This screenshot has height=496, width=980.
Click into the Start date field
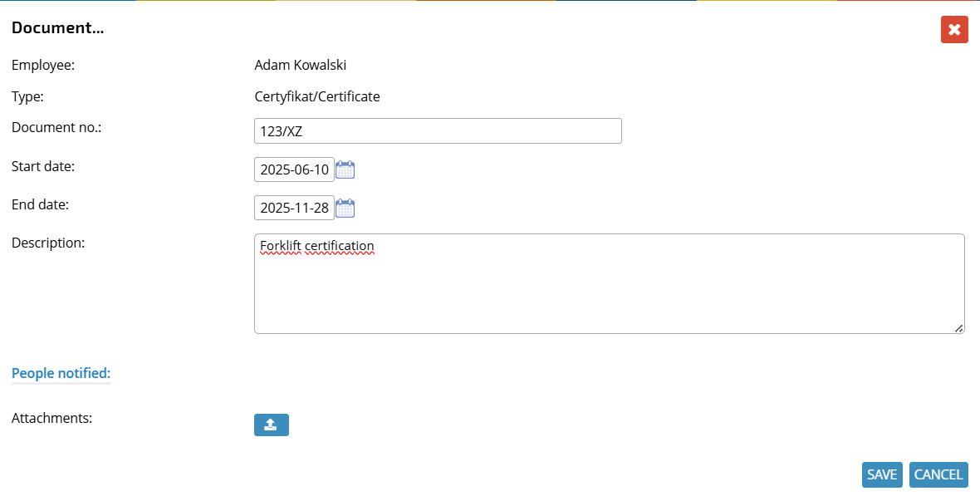tap(294, 169)
